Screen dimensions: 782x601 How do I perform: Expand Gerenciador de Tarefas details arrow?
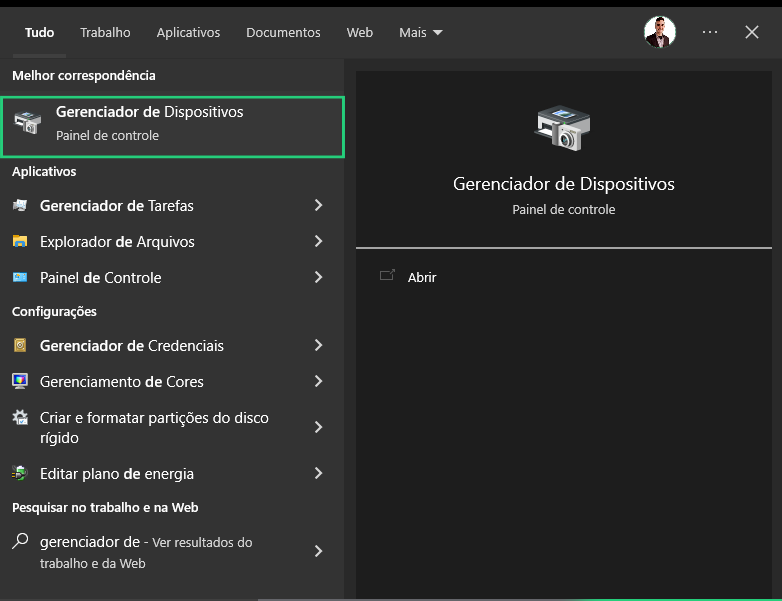click(319, 205)
